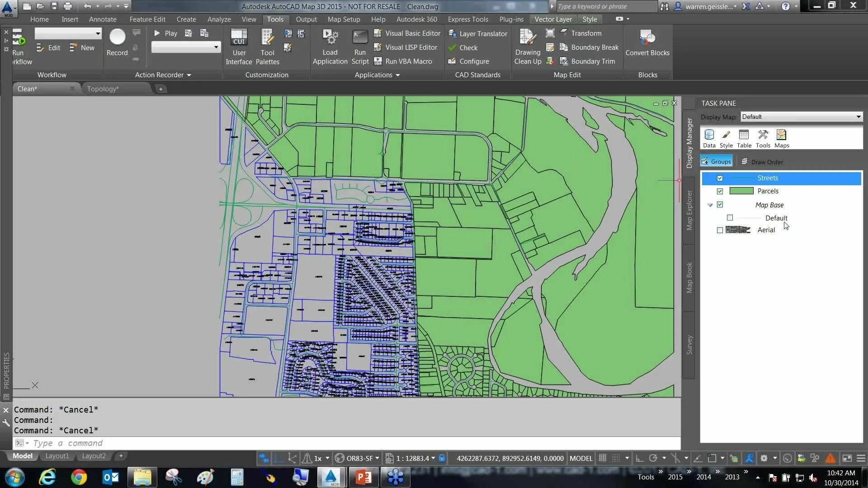The image size is (868, 488).
Task: Uncheck the Streets layer checkbox
Action: click(x=720, y=178)
